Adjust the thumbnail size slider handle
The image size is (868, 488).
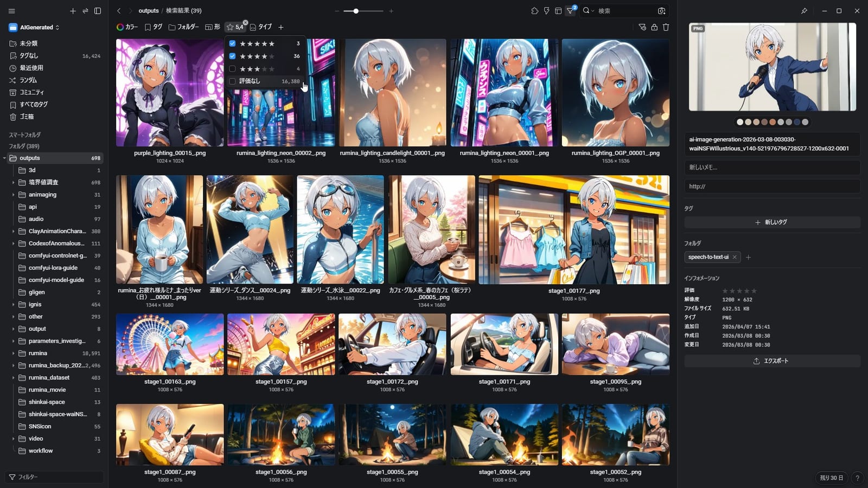pos(356,11)
